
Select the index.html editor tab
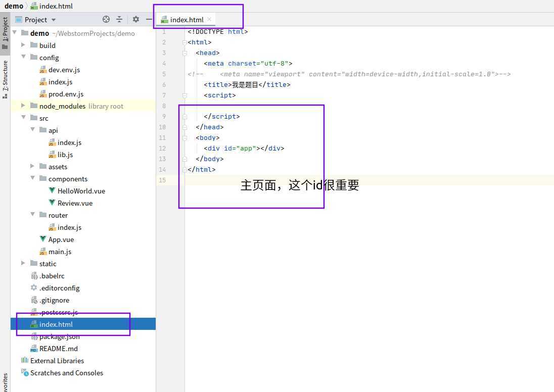tap(186, 20)
